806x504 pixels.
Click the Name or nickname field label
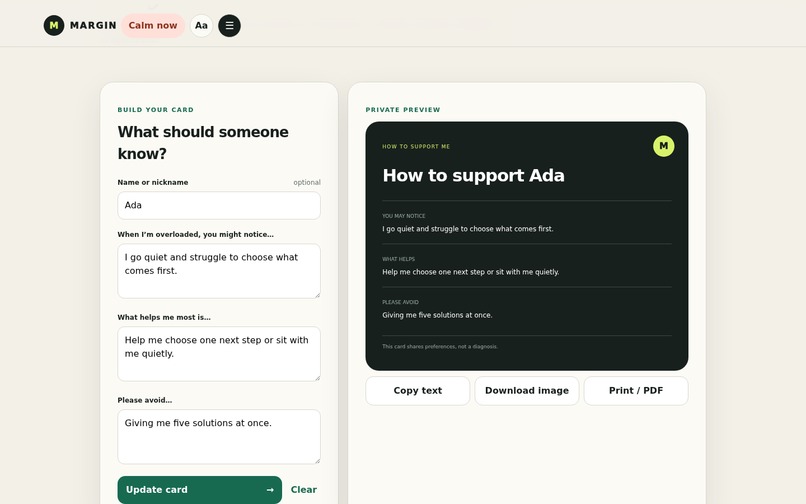tap(153, 182)
